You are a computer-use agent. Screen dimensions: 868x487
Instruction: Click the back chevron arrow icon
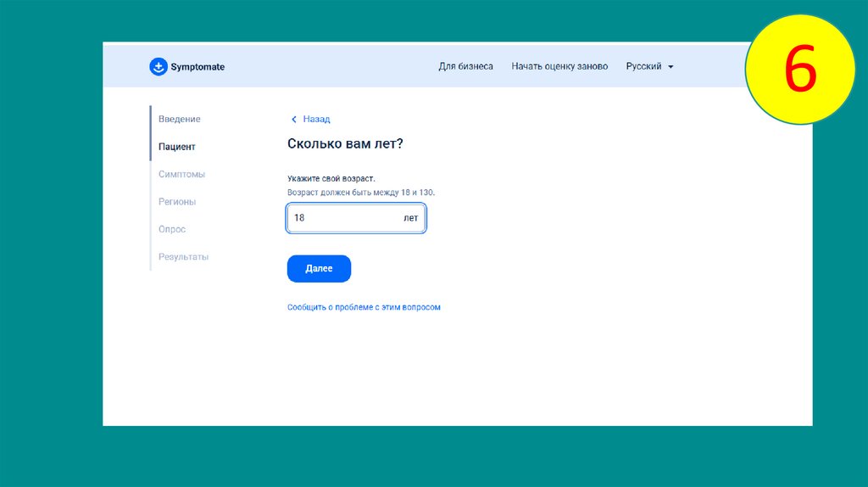(x=294, y=119)
